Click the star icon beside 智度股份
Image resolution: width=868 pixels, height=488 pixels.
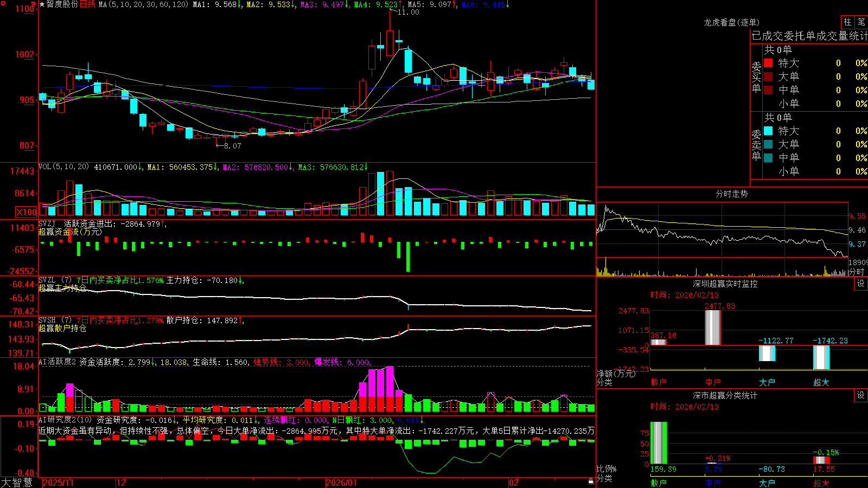(x=42, y=4)
